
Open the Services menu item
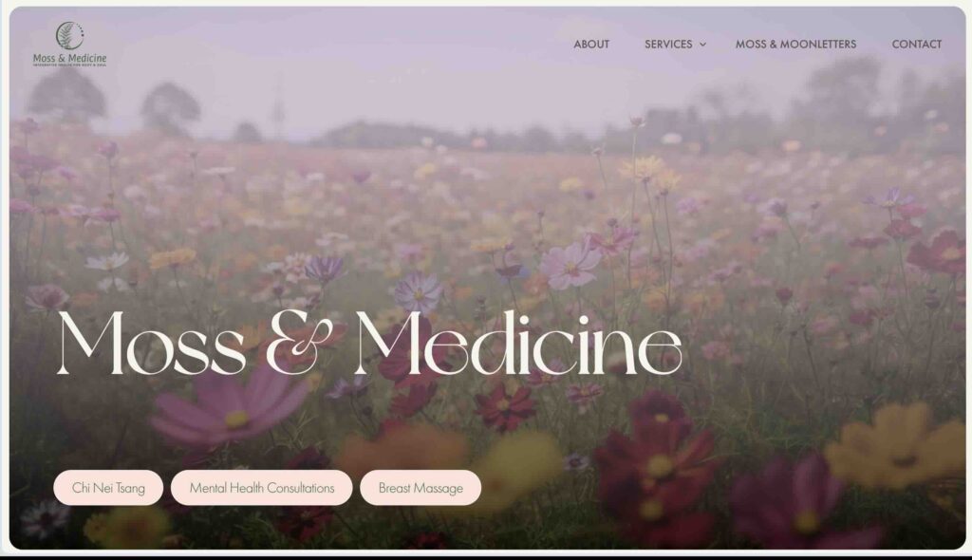(x=668, y=44)
